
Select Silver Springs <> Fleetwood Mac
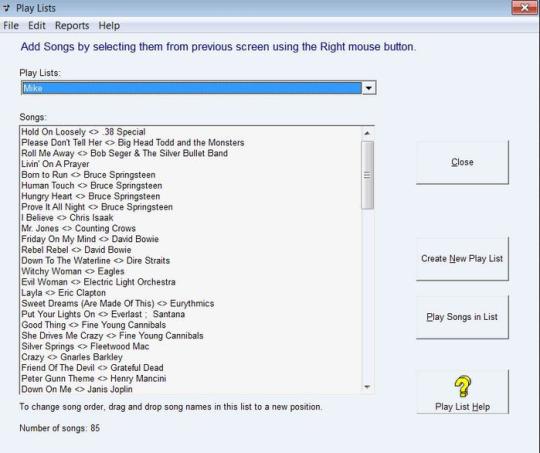pos(191,346)
